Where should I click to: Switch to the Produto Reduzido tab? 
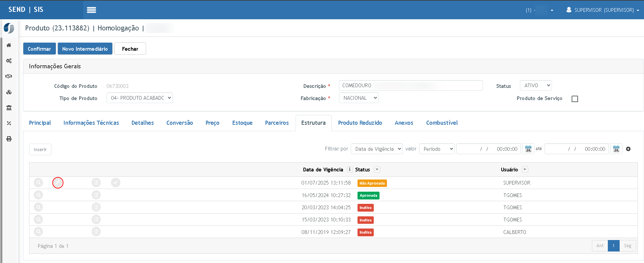pos(360,123)
